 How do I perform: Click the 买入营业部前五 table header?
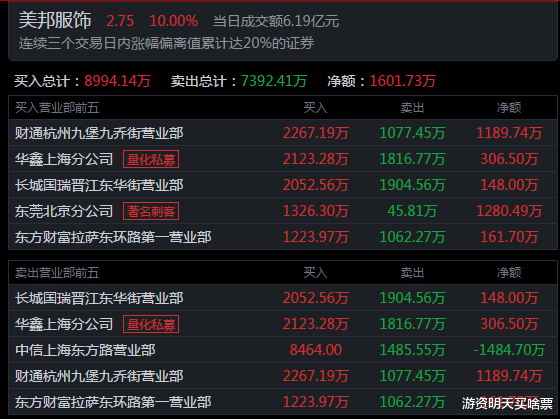click(x=57, y=108)
